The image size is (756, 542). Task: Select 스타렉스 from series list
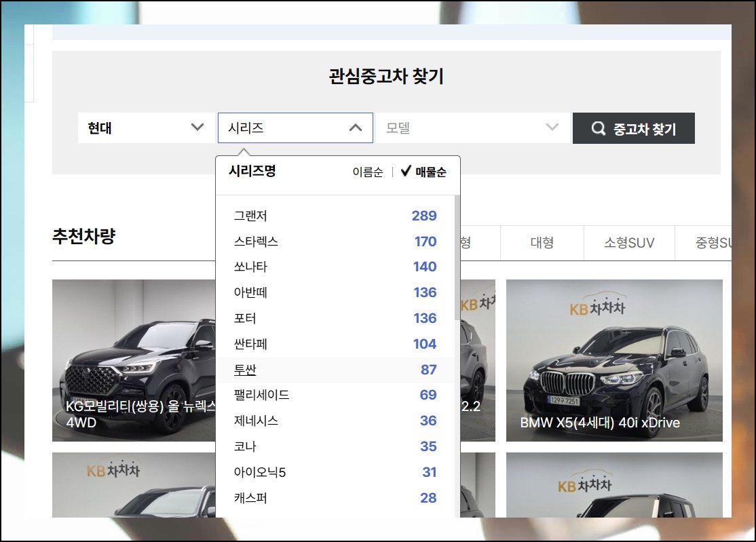point(335,241)
